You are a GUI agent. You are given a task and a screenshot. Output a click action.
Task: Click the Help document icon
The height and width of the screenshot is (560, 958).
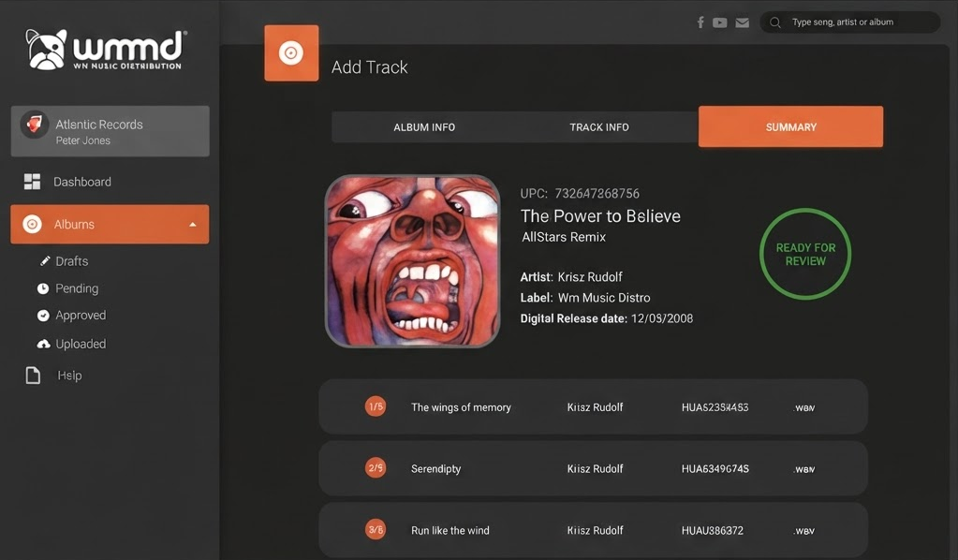coord(33,376)
